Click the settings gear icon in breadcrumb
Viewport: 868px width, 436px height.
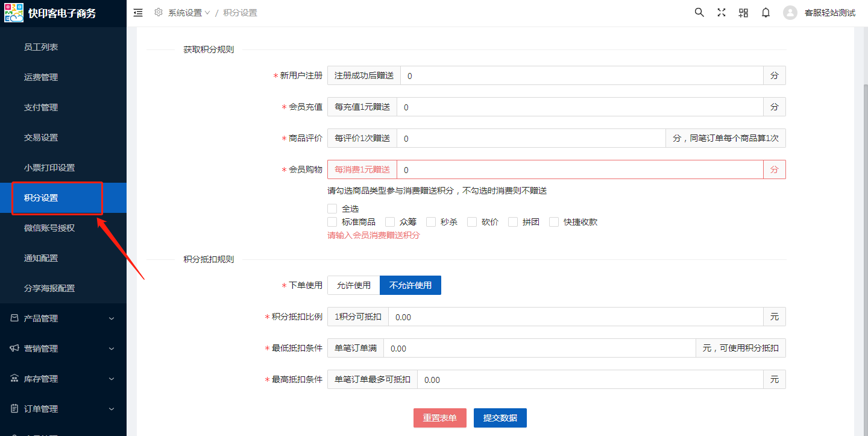tap(159, 13)
